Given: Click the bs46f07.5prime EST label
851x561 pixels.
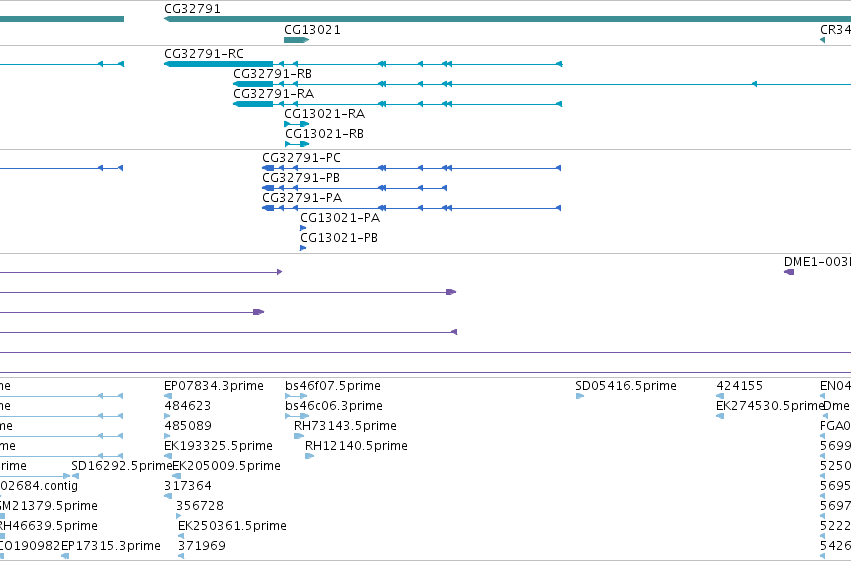Looking at the screenshot, I should point(333,386).
